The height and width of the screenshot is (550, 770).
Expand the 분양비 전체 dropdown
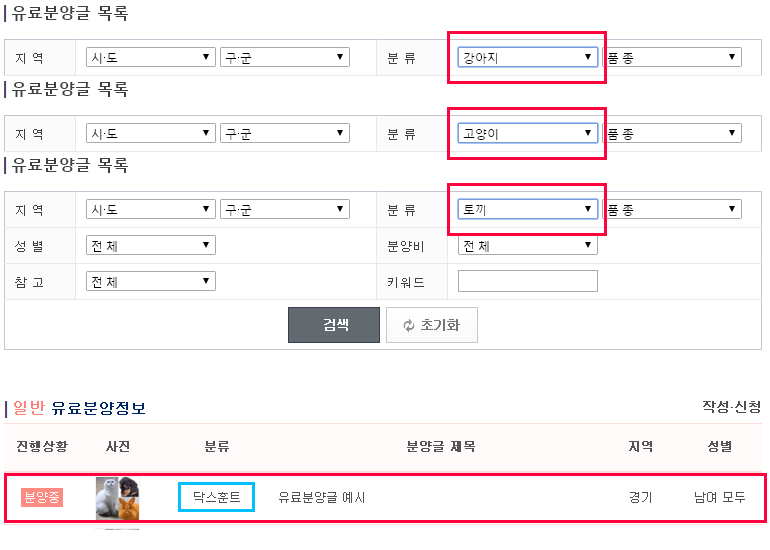tap(527, 245)
